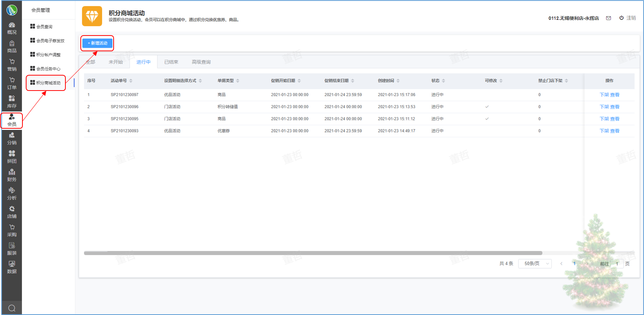Image resolution: width=644 pixels, height=315 pixels.
Task: Sort by 禁止门店下架 column
Action: tap(566, 81)
